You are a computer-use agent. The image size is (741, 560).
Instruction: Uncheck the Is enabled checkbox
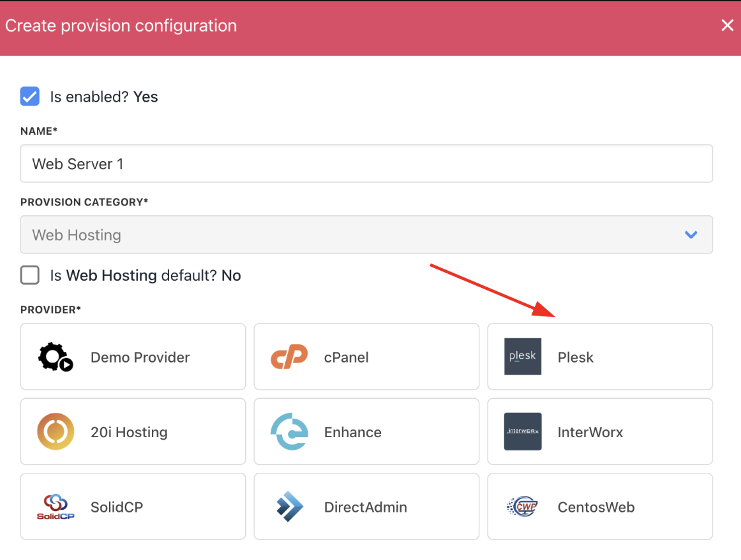(x=30, y=96)
